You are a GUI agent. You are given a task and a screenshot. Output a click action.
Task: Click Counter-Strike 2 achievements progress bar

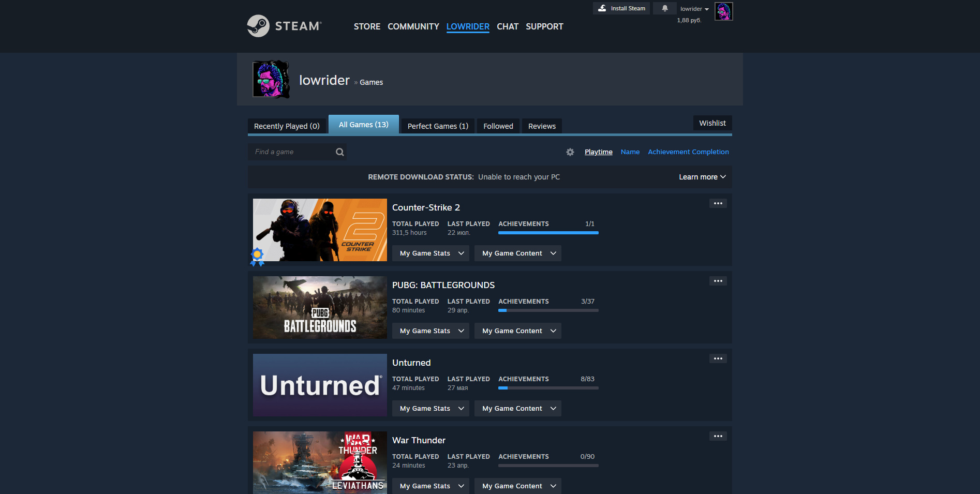point(548,233)
